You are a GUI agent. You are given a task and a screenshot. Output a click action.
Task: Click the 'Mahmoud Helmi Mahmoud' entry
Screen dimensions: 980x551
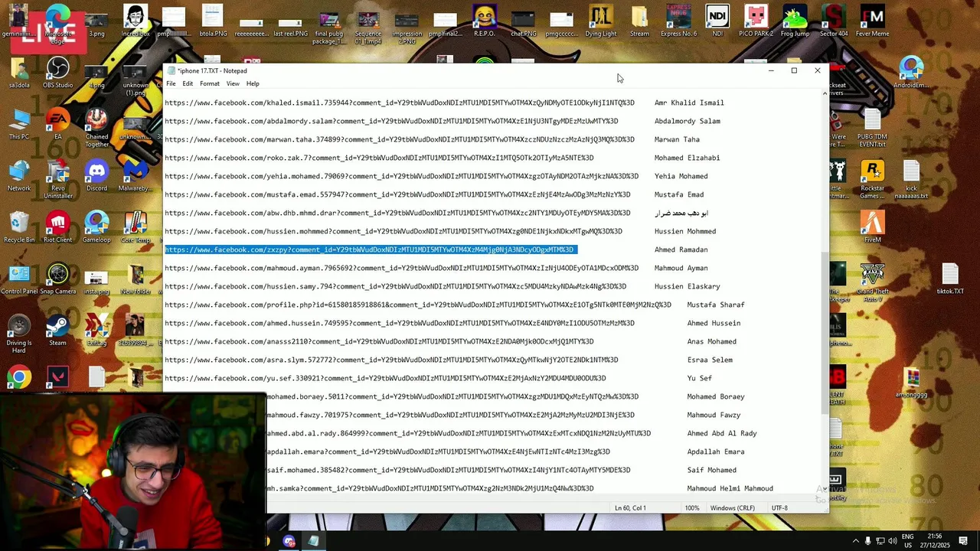pyautogui.click(x=730, y=488)
